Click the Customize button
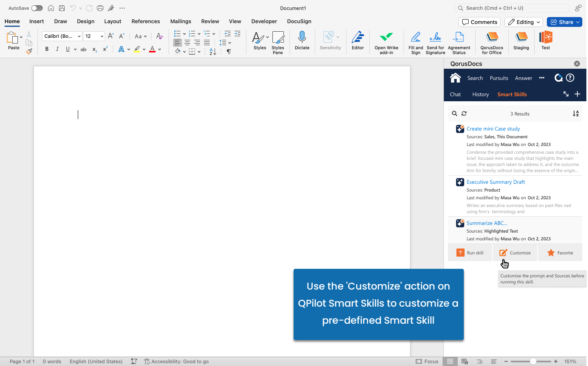Viewport: 588px width, 366px height. (x=515, y=253)
